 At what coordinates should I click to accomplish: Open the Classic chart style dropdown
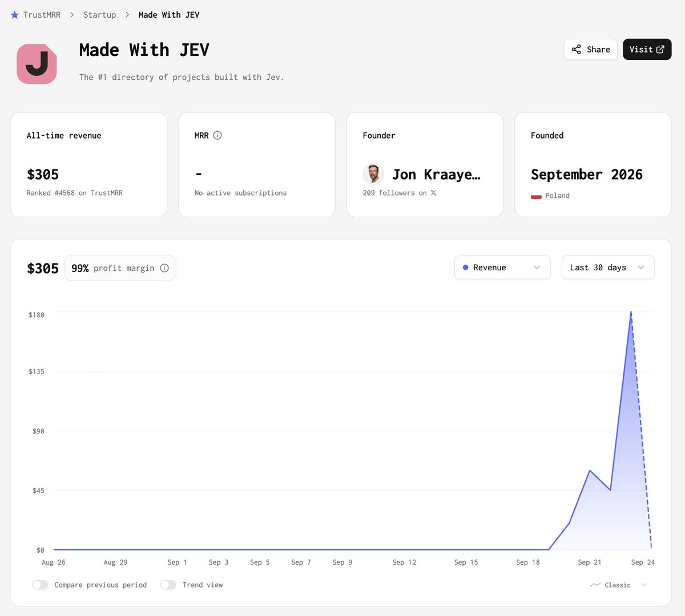[619, 585]
